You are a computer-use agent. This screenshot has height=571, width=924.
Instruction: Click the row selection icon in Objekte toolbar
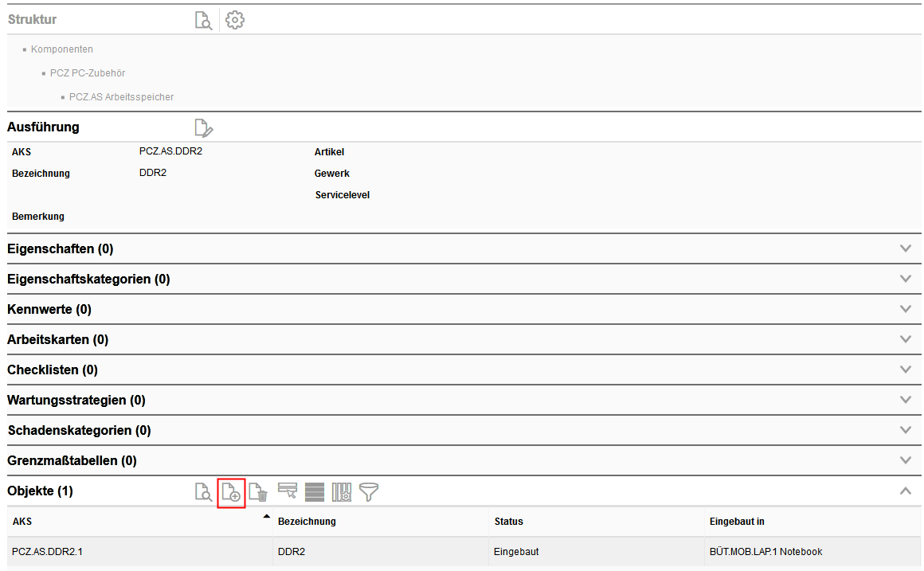click(x=287, y=491)
